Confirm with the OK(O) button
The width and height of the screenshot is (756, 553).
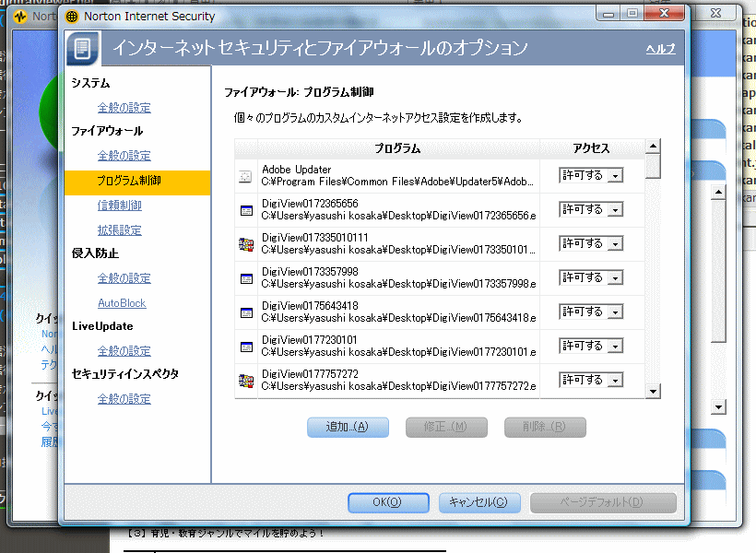388,503
